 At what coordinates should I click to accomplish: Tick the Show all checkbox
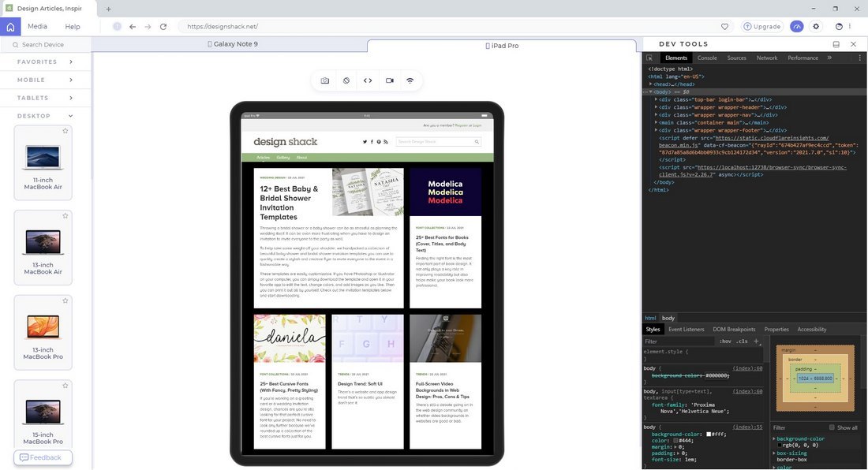pyautogui.click(x=832, y=427)
